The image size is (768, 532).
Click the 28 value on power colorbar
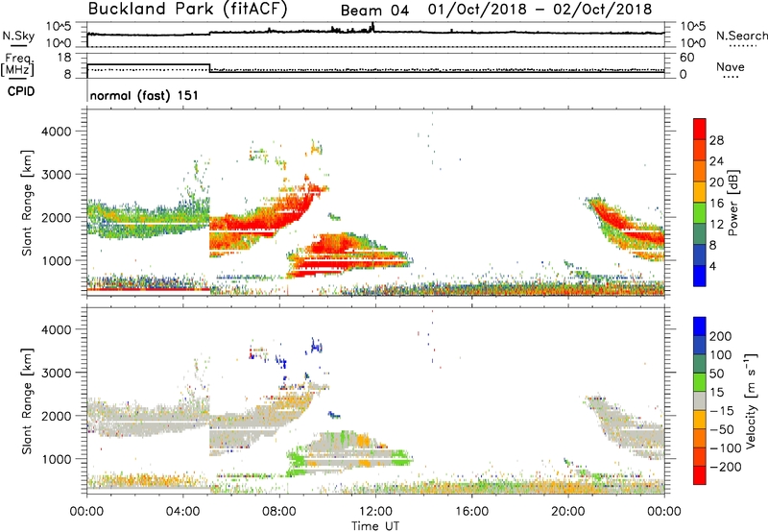[x=716, y=140]
